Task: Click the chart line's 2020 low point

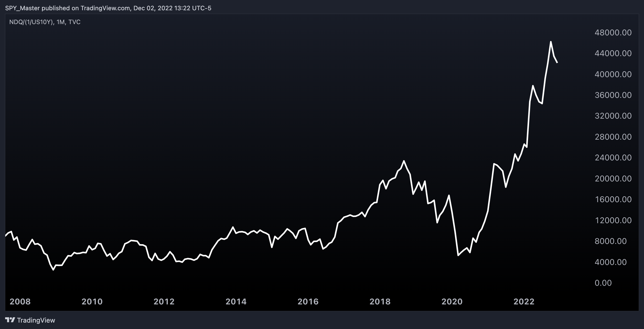Action: pyautogui.click(x=458, y=255)
